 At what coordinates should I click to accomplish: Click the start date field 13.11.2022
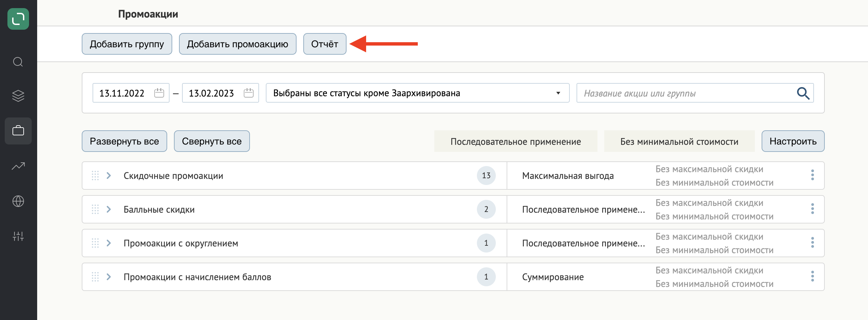[x=131, y=93]
